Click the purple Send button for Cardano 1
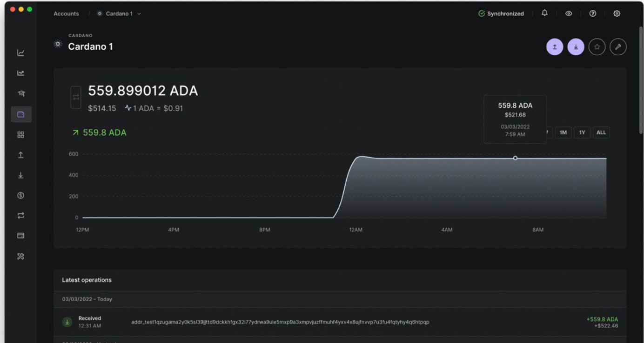Viewport: 644px width, 343px height. (x=555, y=47)
